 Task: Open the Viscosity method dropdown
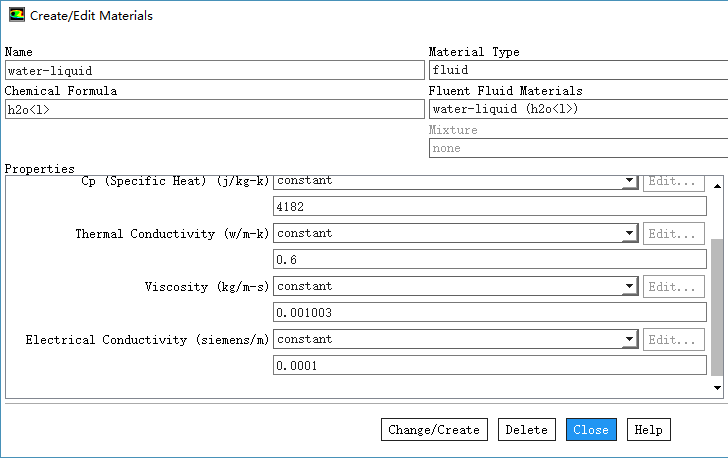pyautogui.click(x=629, y=287)
